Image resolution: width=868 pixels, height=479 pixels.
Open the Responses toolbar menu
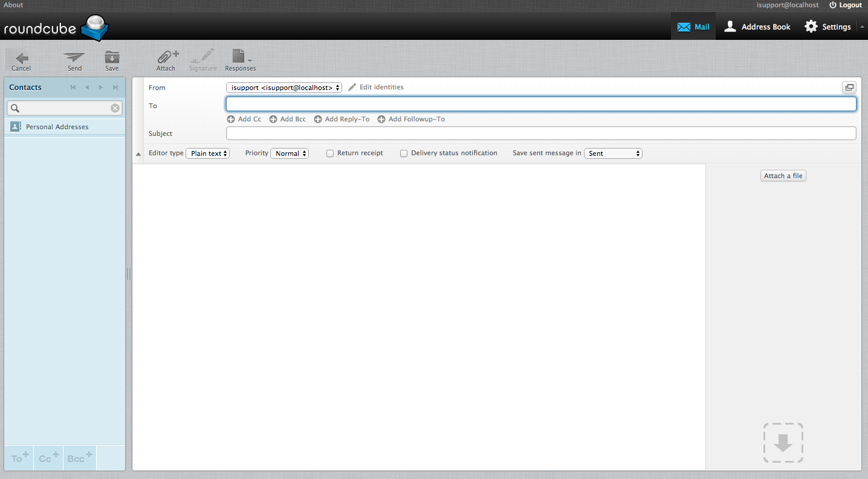[x=240, y=59]
